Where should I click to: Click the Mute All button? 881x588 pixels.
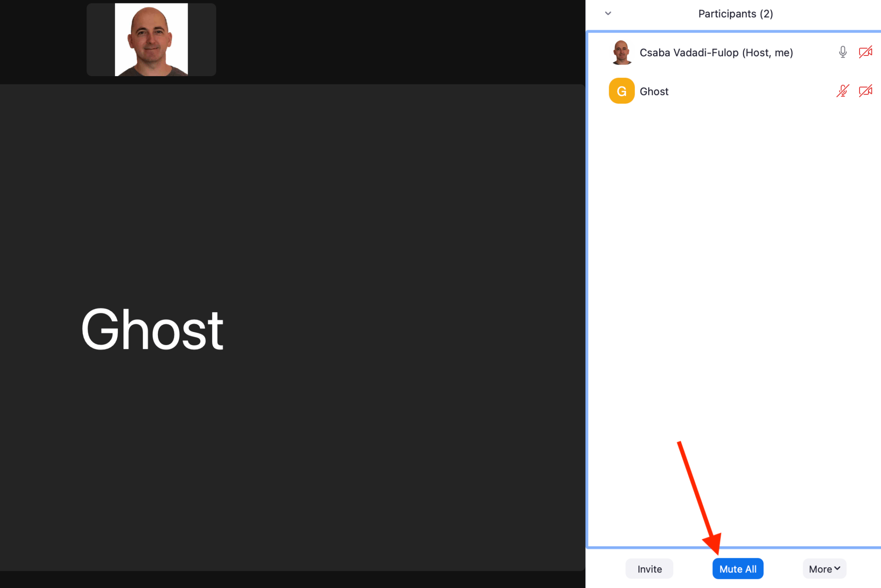737,568
